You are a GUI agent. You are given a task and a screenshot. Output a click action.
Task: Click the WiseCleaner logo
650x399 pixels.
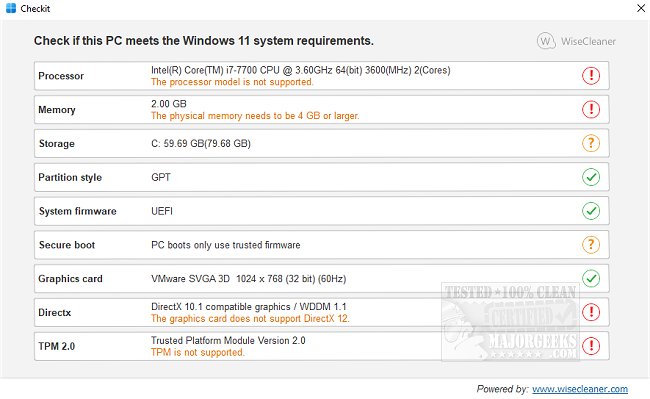tap(576, 41)
